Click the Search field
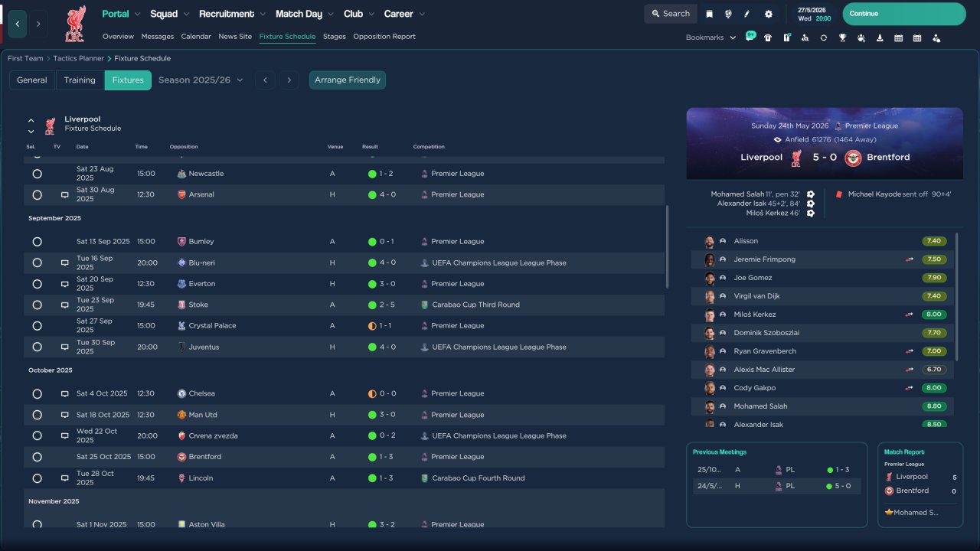980x551 pixels. 671,14
